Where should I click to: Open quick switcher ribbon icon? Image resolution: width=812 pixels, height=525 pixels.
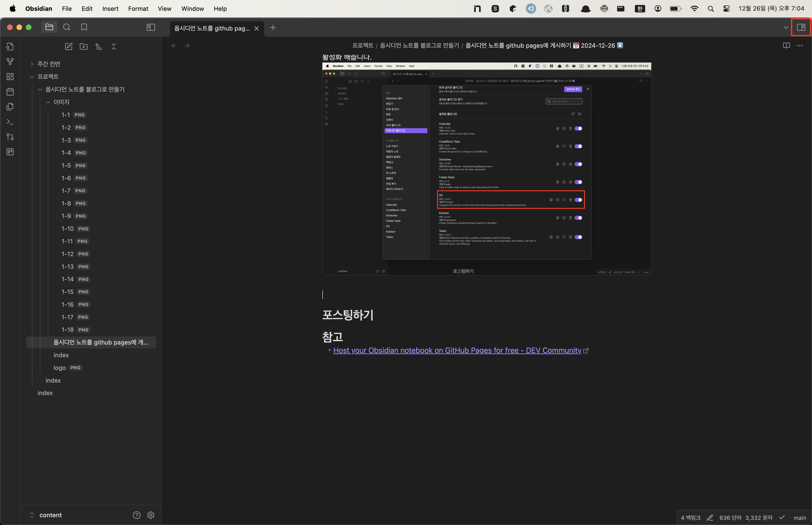coord(10,46)
